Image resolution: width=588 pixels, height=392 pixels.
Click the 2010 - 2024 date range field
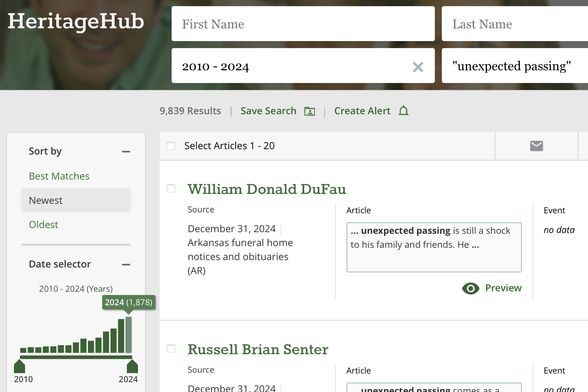(303, 66)
